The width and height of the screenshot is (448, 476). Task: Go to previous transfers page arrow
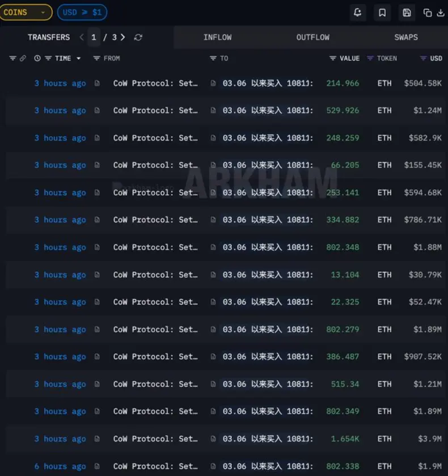81,37
